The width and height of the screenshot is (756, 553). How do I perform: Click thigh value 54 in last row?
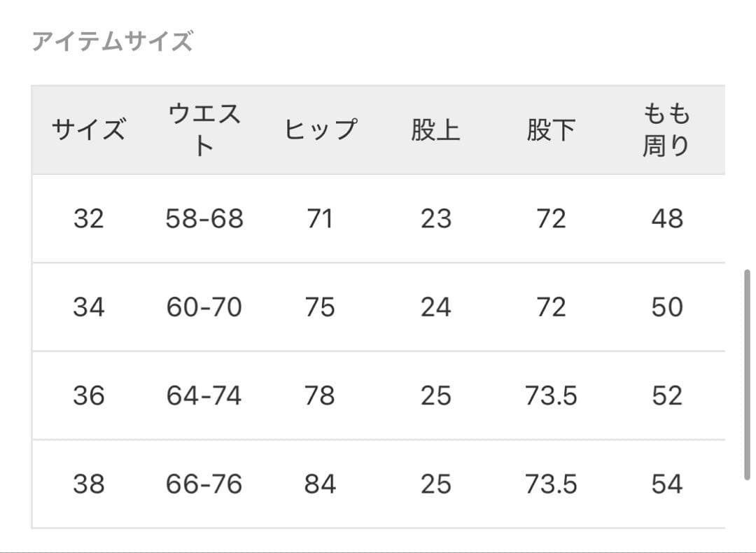666,484
